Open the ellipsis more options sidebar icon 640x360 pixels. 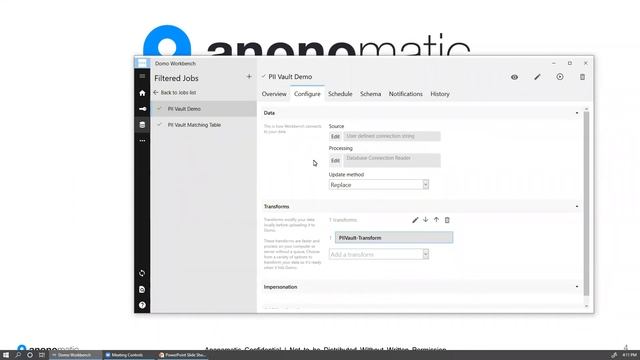tap(142, 140)
